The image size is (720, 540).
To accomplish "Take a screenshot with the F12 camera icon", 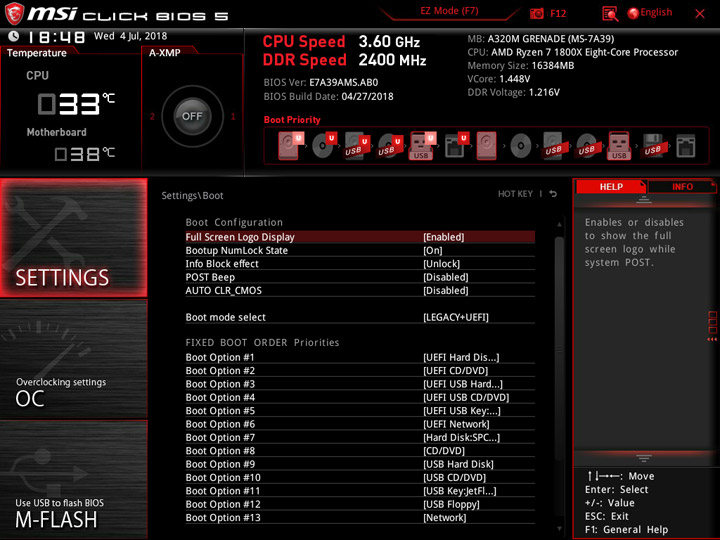I will tap(536, 13).
